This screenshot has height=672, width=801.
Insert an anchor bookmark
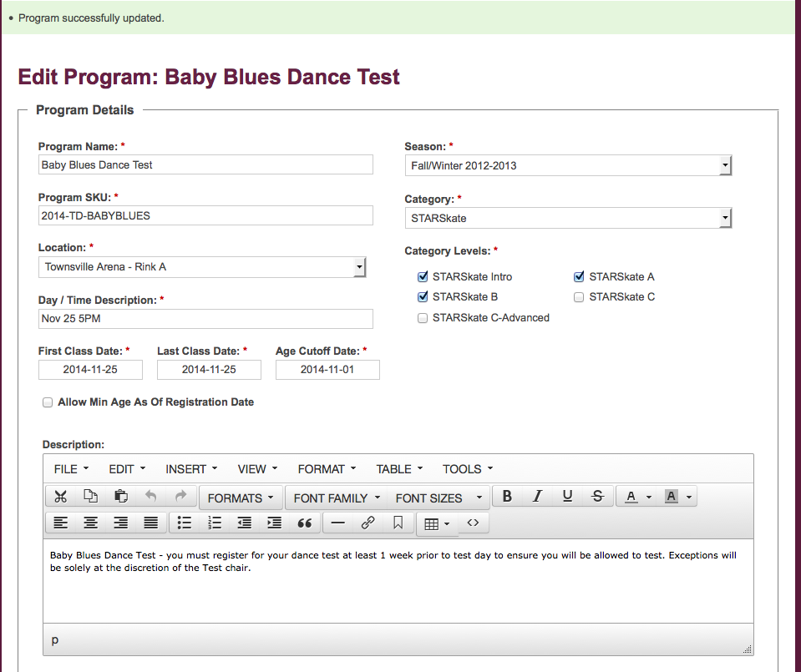398,523
